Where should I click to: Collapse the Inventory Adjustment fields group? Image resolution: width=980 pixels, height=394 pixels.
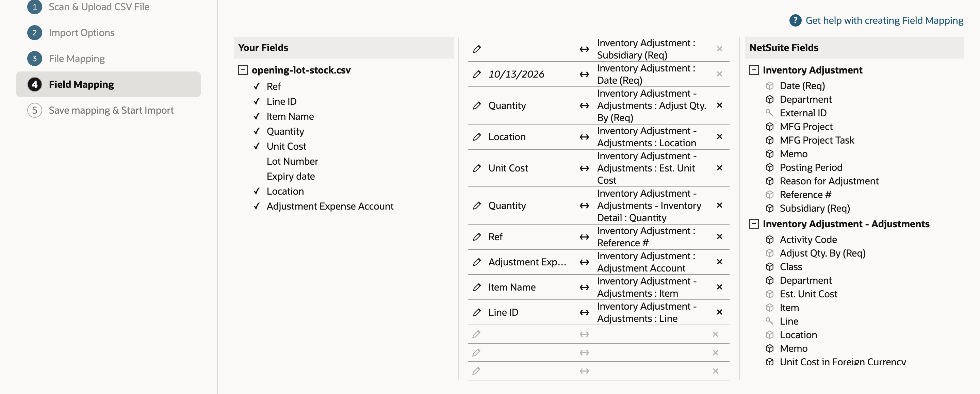754,70
